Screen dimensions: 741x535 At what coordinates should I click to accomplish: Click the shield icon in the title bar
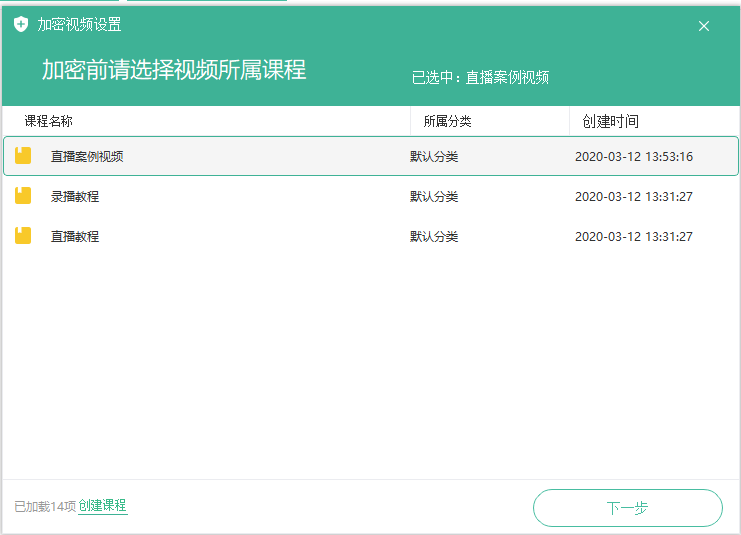(x=21, y=25)
